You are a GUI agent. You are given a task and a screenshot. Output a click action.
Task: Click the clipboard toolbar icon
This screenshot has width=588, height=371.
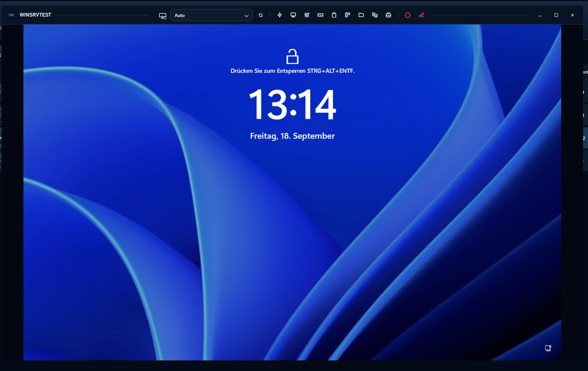334,15
